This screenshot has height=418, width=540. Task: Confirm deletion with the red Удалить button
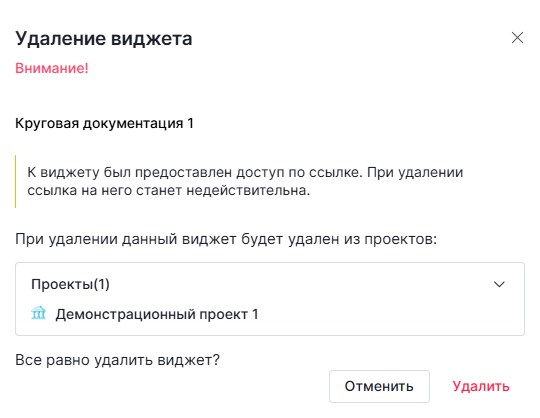tap(481, 386)
